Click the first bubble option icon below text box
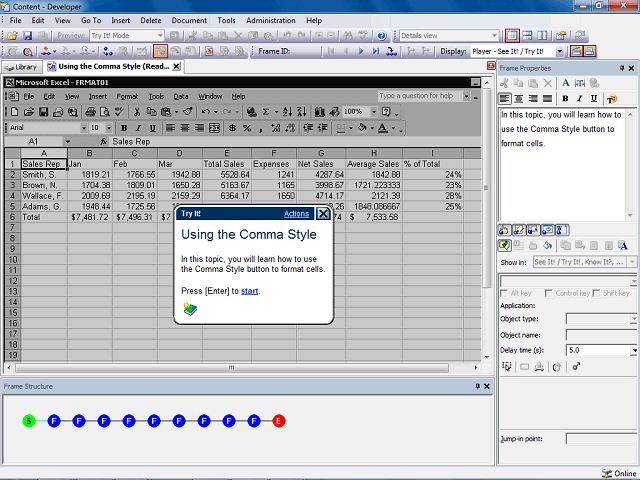 504,230
